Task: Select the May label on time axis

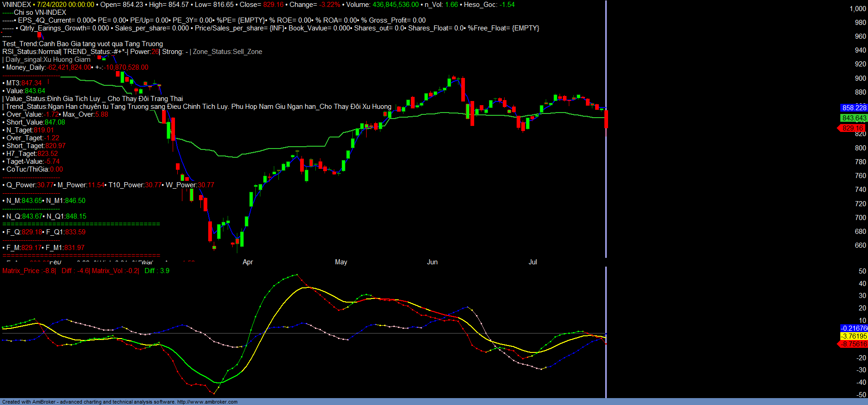Action: pyautogui.click(x=341, y=262)
